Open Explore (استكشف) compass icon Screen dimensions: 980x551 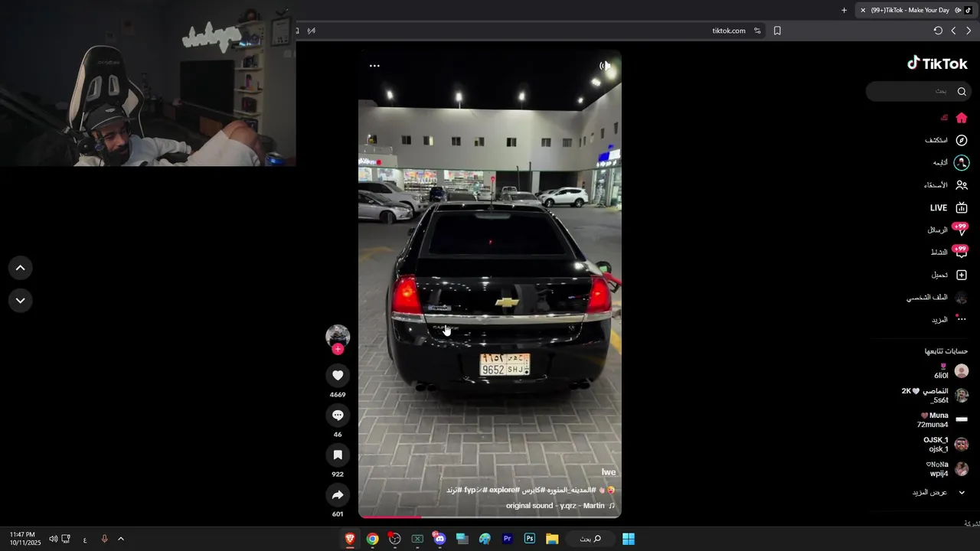[x=962, y=140]
